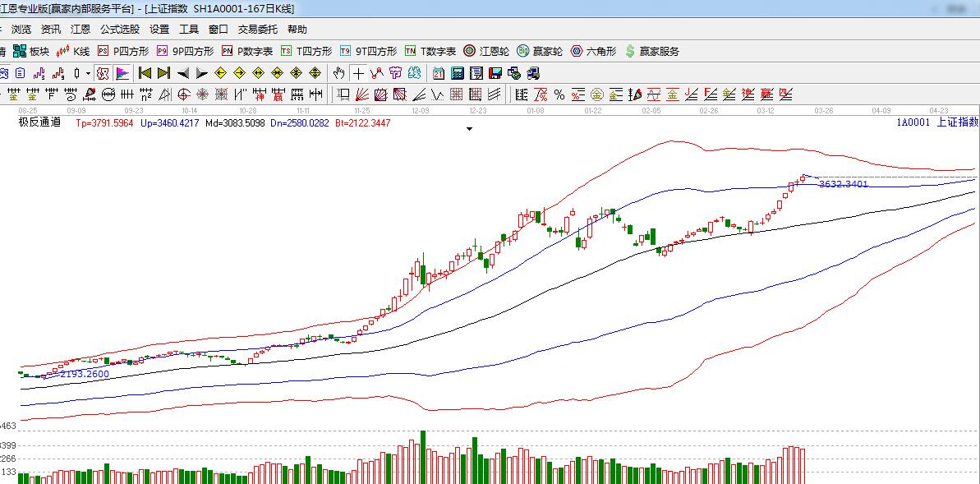
Task: Open the 公式选股 menu
Action: [x=120, y=29]
